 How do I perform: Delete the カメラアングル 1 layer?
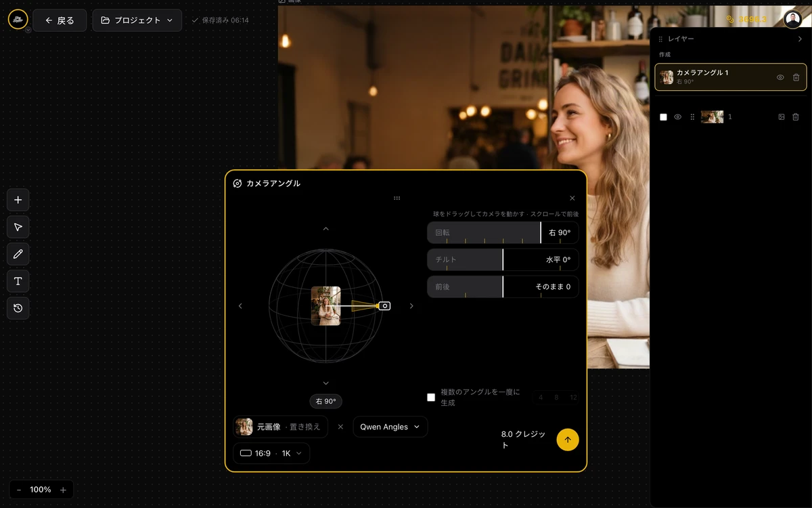coord(796,77)
